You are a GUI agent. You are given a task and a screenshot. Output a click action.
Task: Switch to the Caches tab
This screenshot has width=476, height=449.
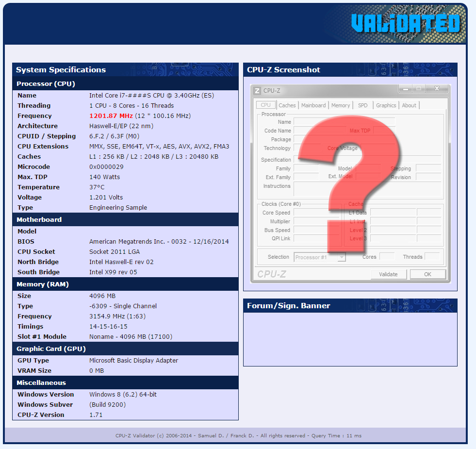[x=287, y=105]
